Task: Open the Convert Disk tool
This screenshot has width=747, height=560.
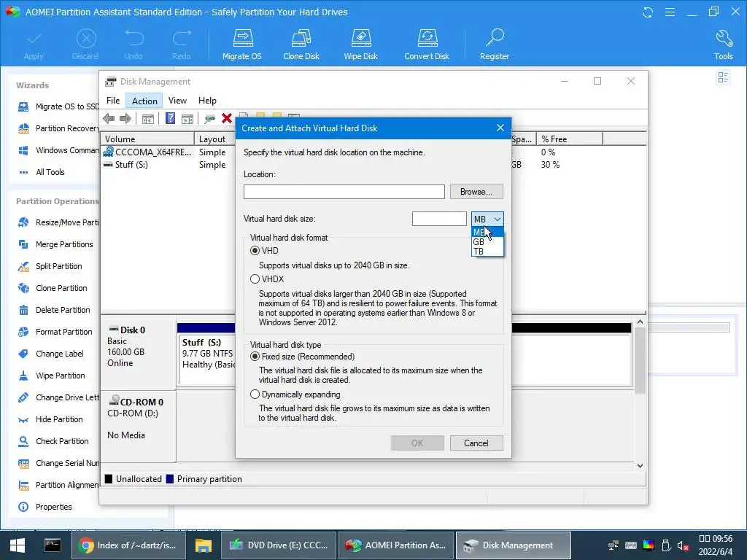Action: 427,44
